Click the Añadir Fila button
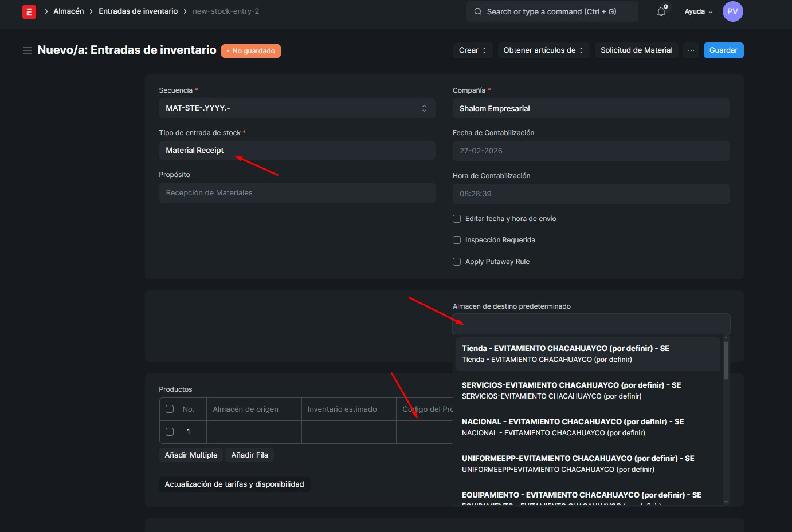The width and height of the screenshot is (792, 532). pos(249,455)
